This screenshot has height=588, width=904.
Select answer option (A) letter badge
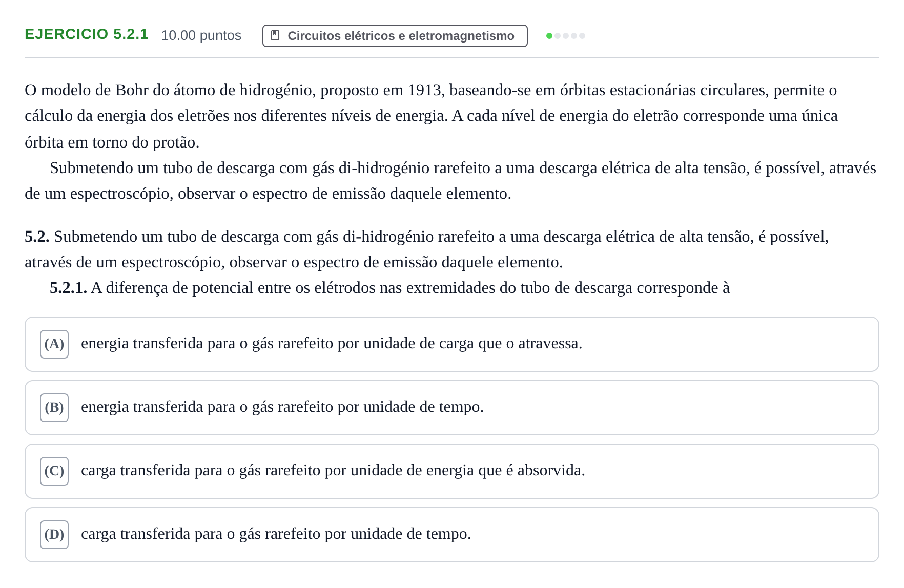tap(54, 344)
